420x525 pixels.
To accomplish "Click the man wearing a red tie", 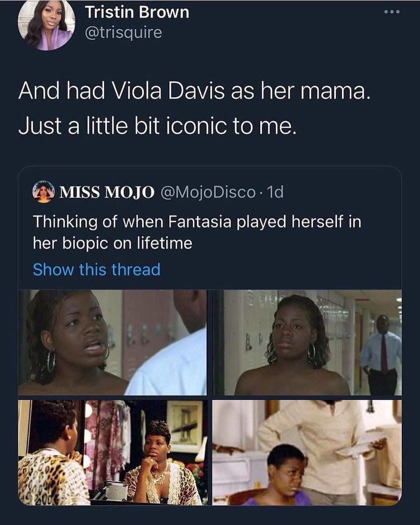I will (381, 354).
